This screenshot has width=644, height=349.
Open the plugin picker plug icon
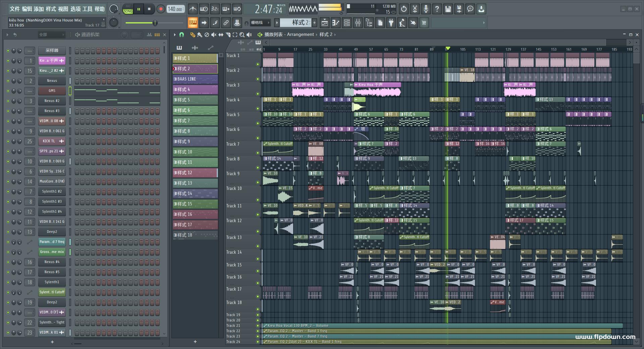click(391, 23)
